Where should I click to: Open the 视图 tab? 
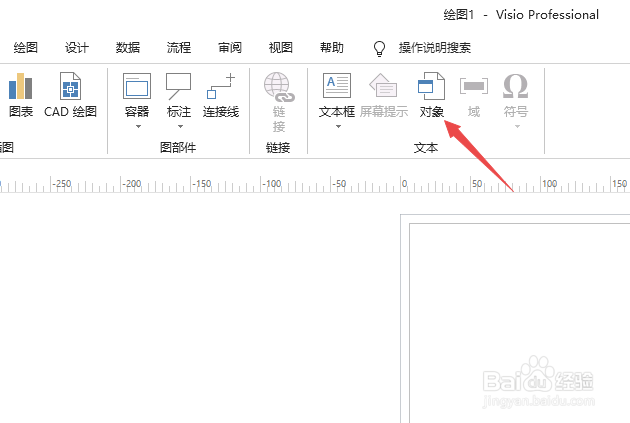pyautogui.click(x=281, y=47)
